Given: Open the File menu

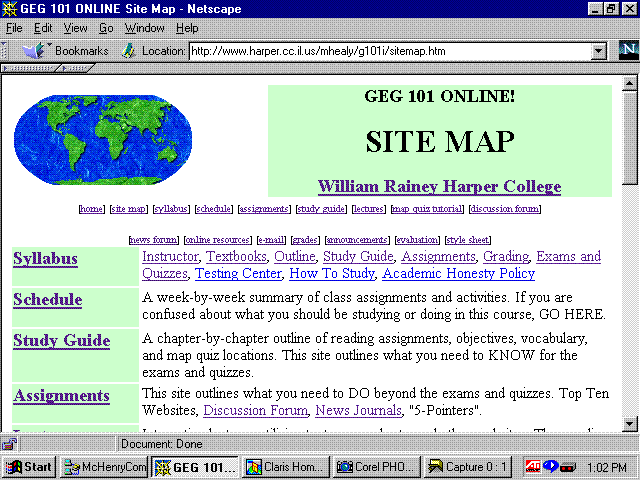Looking at the screenshot, I should [x=14, y=28].
